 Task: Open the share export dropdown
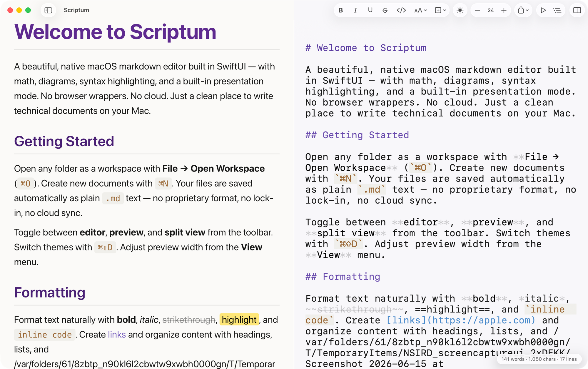coord(523,10)
